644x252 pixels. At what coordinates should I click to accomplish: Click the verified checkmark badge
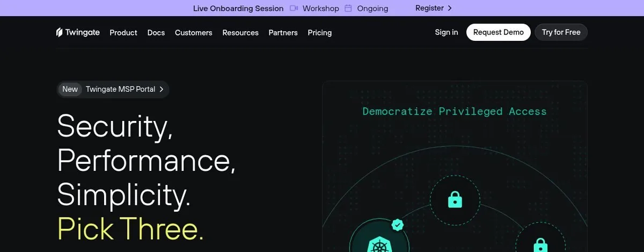(398, 225)
